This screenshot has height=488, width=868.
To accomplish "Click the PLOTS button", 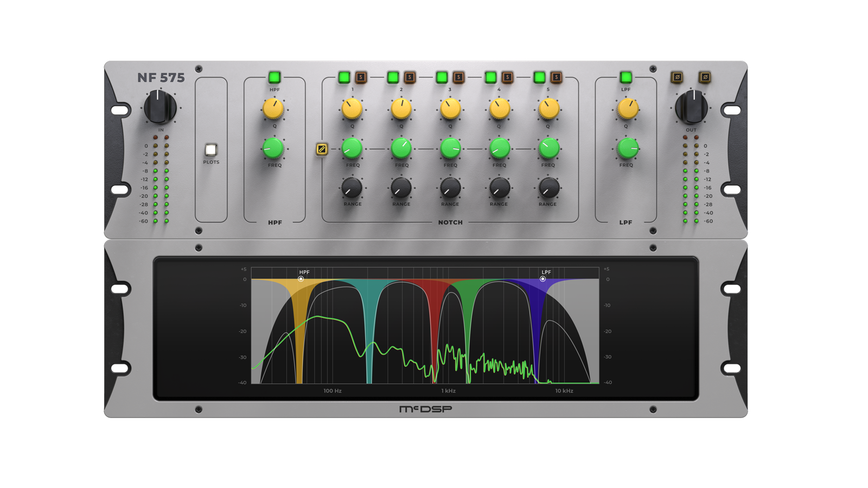I will pyautogui.click(x=211, y=150).
